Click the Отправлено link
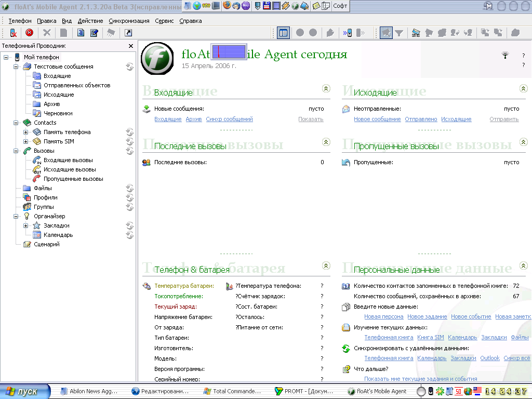 pyautogui.click(x=421, y=119)
